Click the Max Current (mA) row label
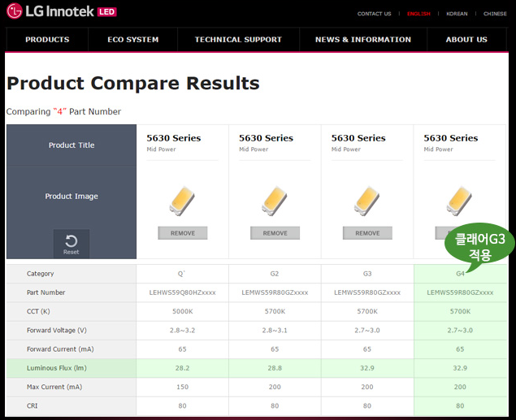 54,387
